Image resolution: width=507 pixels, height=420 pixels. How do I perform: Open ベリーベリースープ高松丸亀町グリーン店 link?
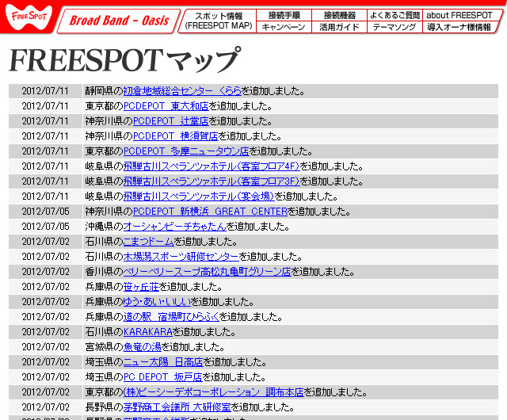pos(208,272)
